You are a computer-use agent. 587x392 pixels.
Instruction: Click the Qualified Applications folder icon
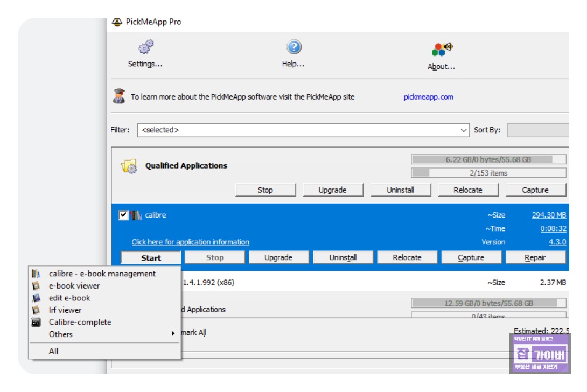pyautogui.click(x=129, y=166)
